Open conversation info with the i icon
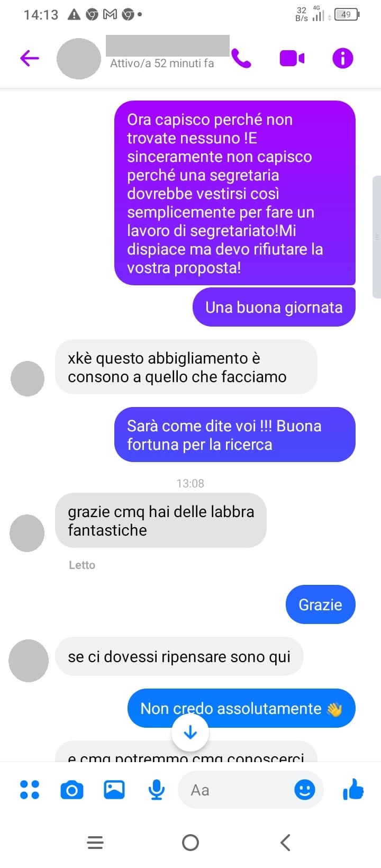Image resolution: width=381 pixels, height=868 pixels. [342, 58]
